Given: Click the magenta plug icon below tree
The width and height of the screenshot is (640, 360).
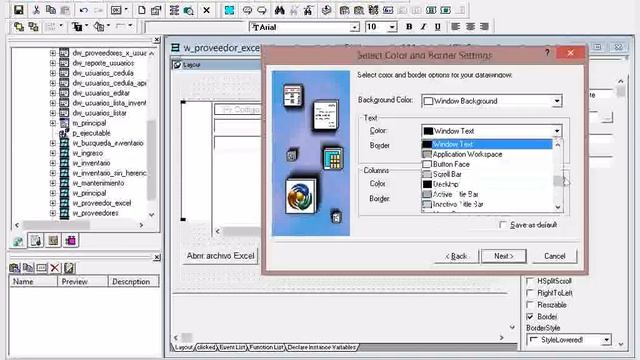Looking at the screenshot, I should click(x=70, y=240).
